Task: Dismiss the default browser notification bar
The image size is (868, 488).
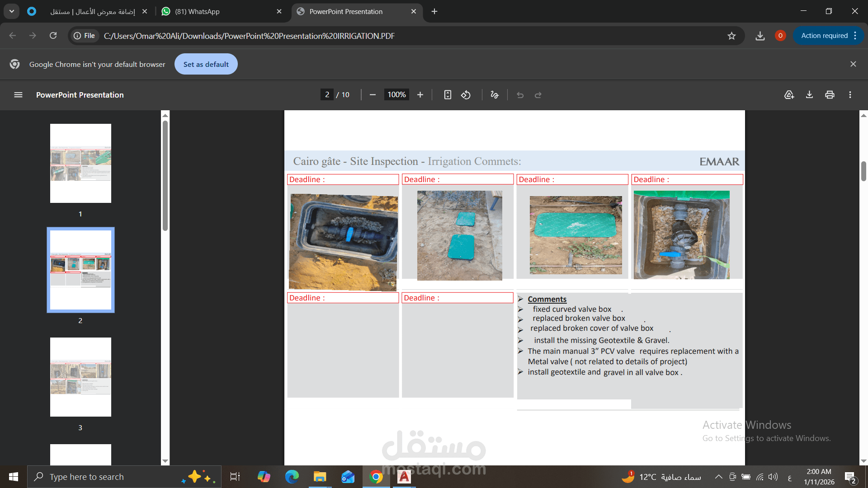Action: click(x=853, y=64)
